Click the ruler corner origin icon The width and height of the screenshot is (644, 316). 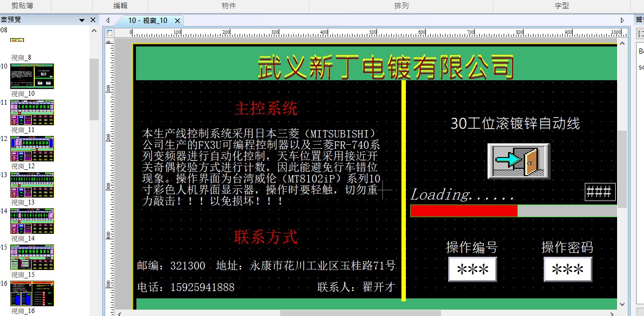click(x=110, y=33)
